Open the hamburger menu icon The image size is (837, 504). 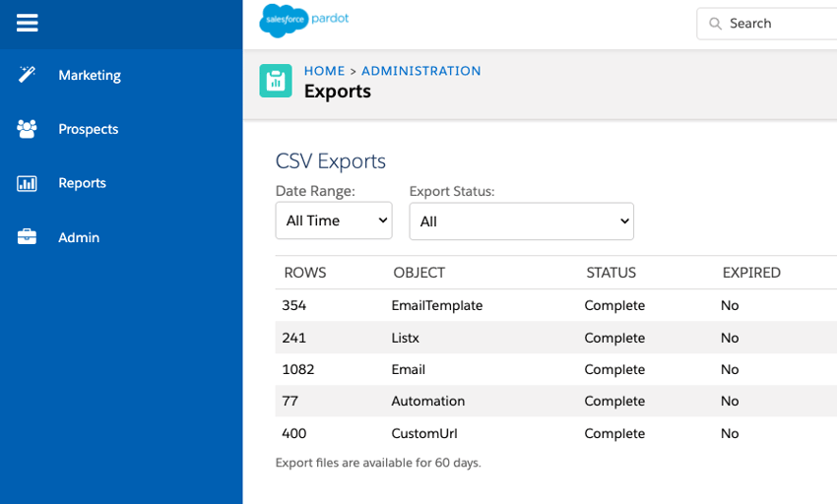(28, 23)
